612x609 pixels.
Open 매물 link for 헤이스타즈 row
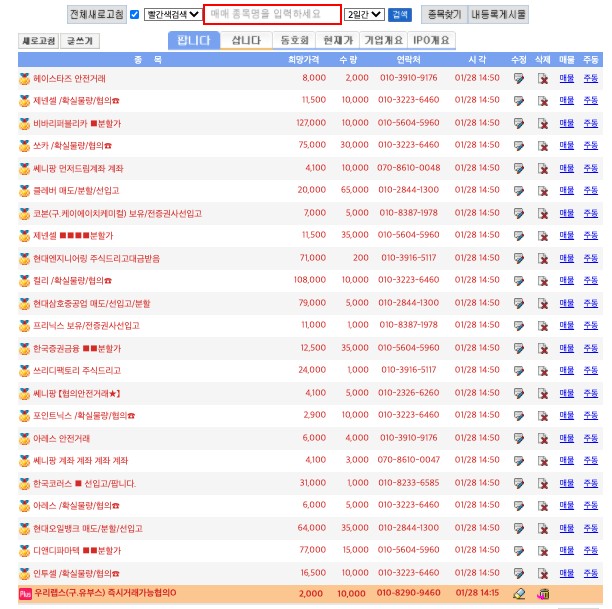pyautogui.click(x=567, y=78)
